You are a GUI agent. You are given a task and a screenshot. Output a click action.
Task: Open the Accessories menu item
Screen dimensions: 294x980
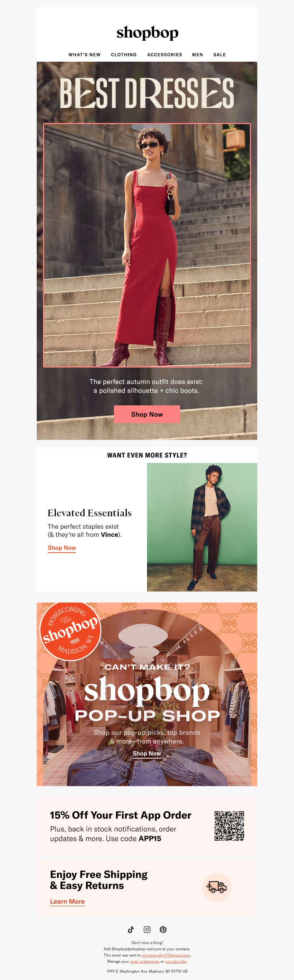pos(165,55)
